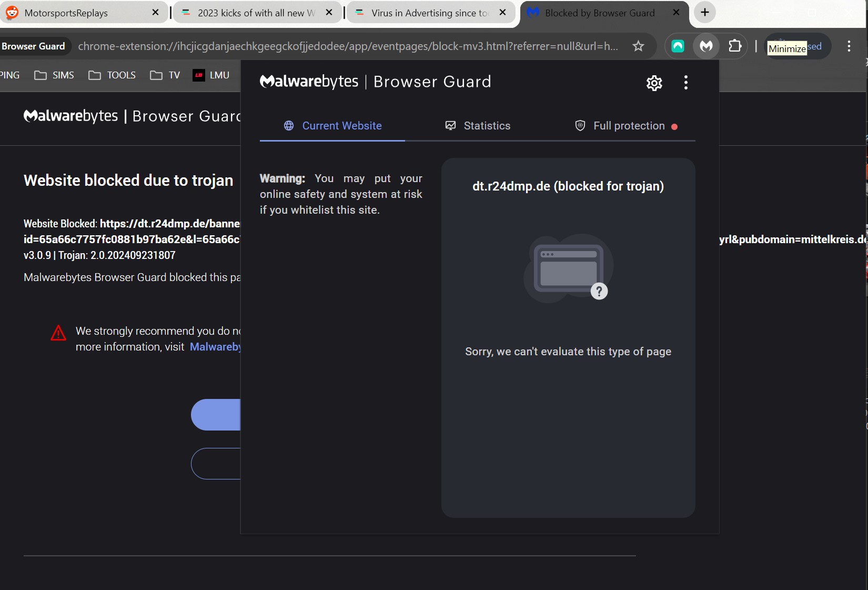Click the outlined button on blocked page
The width and height of the screenshot is (868, 590).
(x=216, y=464)
